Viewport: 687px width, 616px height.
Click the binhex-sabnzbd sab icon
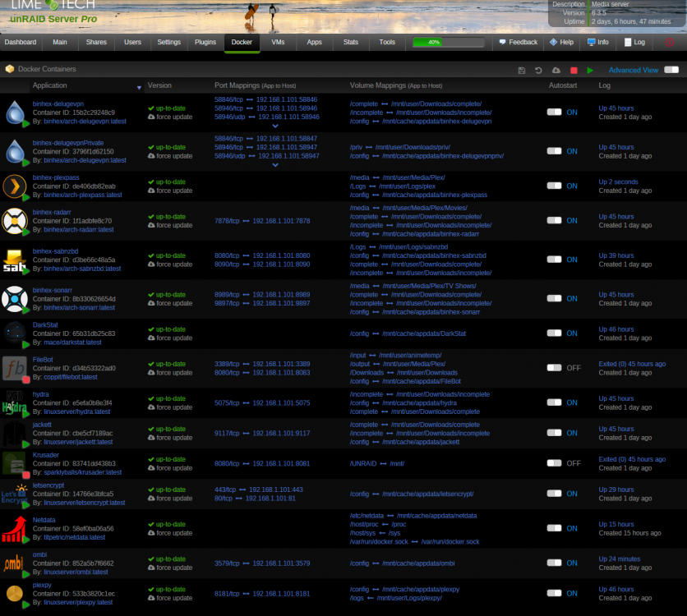pyautogui.click(x=15, y=260)
